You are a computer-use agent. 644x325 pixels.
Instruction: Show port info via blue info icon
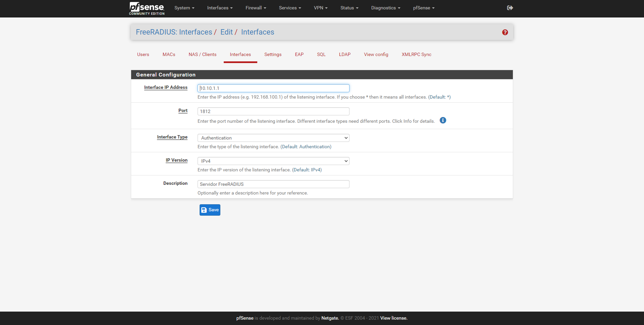443,120
